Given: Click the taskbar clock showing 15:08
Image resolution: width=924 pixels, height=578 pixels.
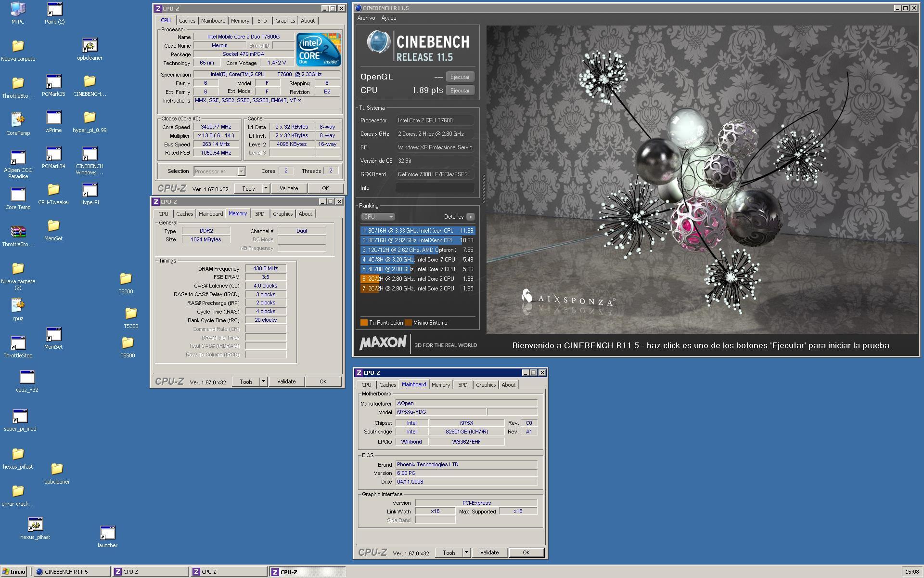Looking at the screenshot, I should [911, 572].
